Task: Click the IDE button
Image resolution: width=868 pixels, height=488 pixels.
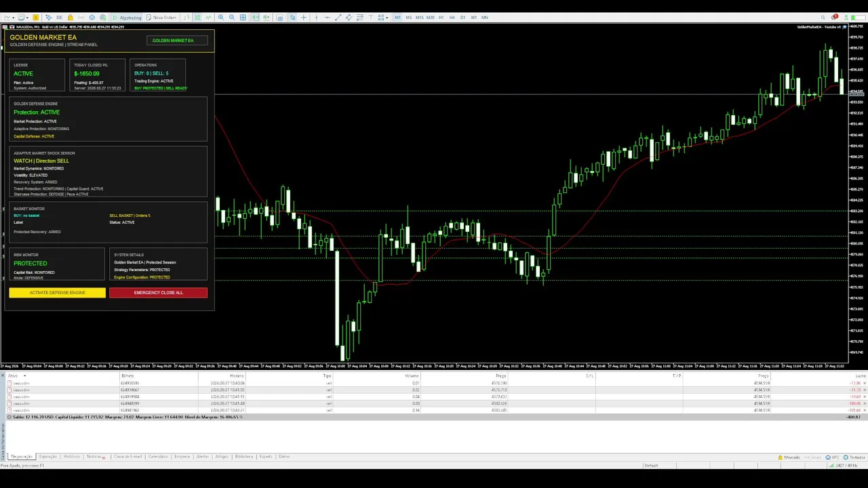Action: point(59,18)
